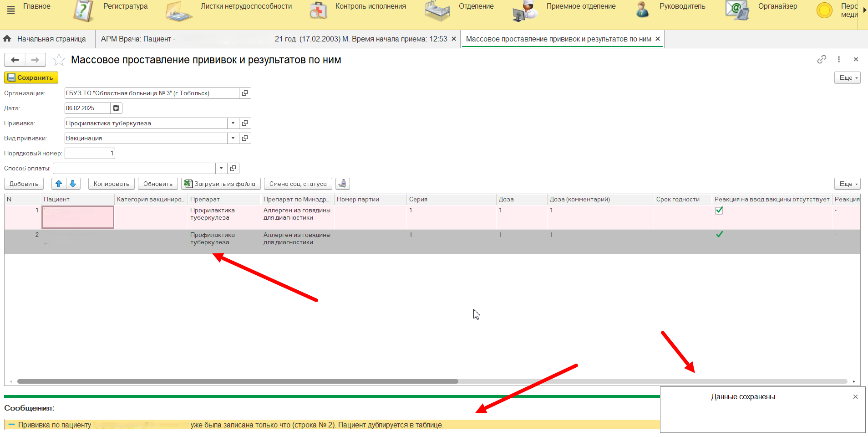This screenshot has width=868, height=437.
Task: Open the Организация field lookup icon
Action: (x=245, y=93)
